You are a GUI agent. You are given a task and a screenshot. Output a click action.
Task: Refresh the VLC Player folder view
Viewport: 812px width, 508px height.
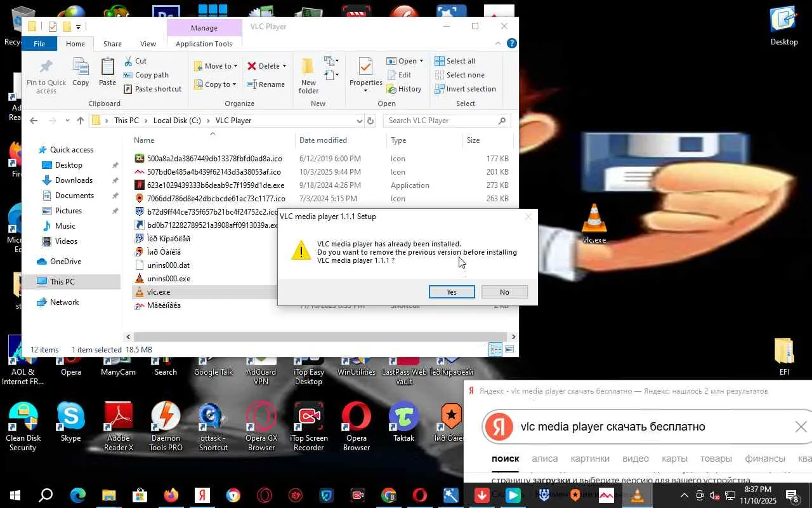372,121
